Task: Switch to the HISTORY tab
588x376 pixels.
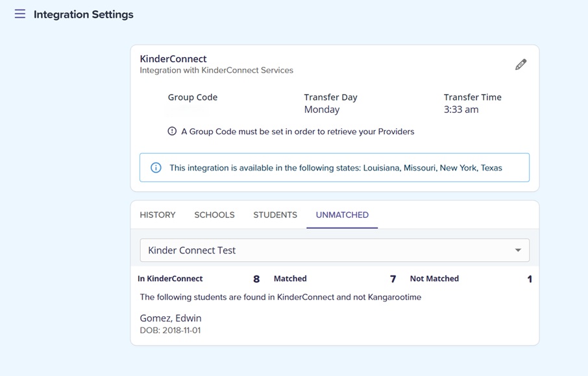Action: (x=158, y=215)
